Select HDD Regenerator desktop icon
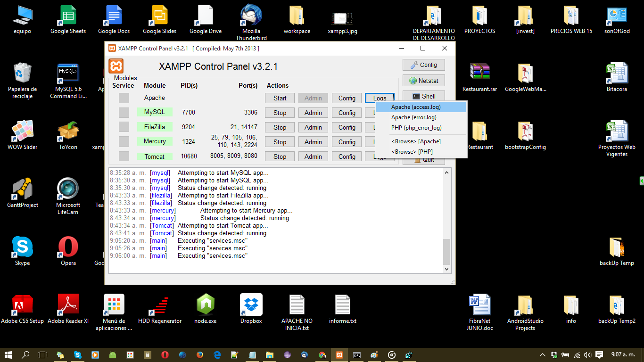The height and width of the screenshot is (362, 644). pyautogui.click(x=160, y=310)
